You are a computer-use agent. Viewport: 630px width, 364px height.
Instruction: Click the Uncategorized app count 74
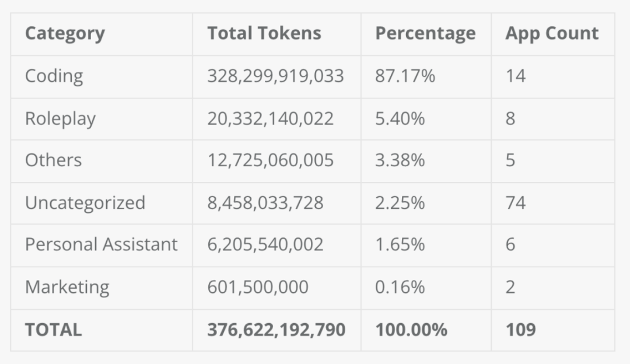(x=516, y=203)
